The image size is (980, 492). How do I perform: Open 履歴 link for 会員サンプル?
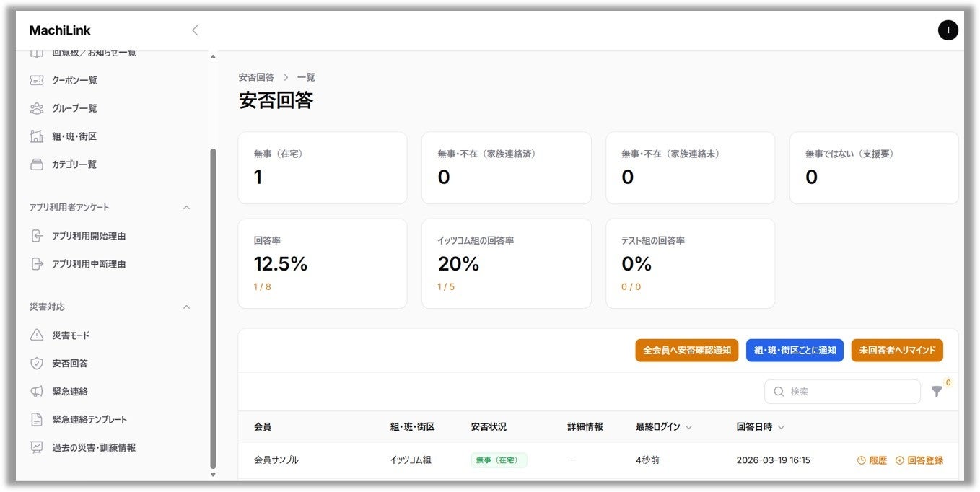point(872,460)
